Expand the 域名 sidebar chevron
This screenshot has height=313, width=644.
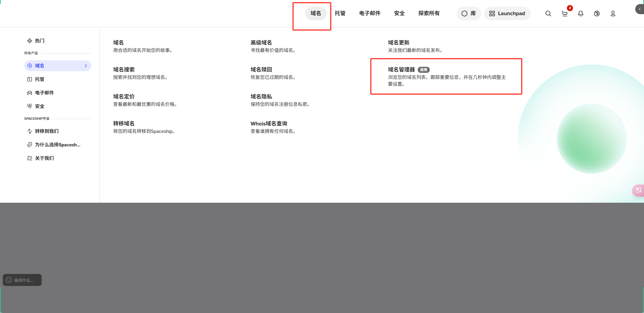point(86,66)
